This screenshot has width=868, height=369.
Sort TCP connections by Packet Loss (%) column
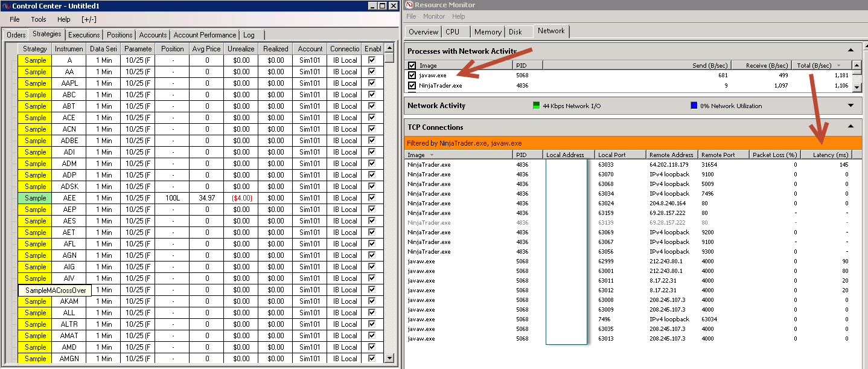pyautogui.click(x=774, y=155)
